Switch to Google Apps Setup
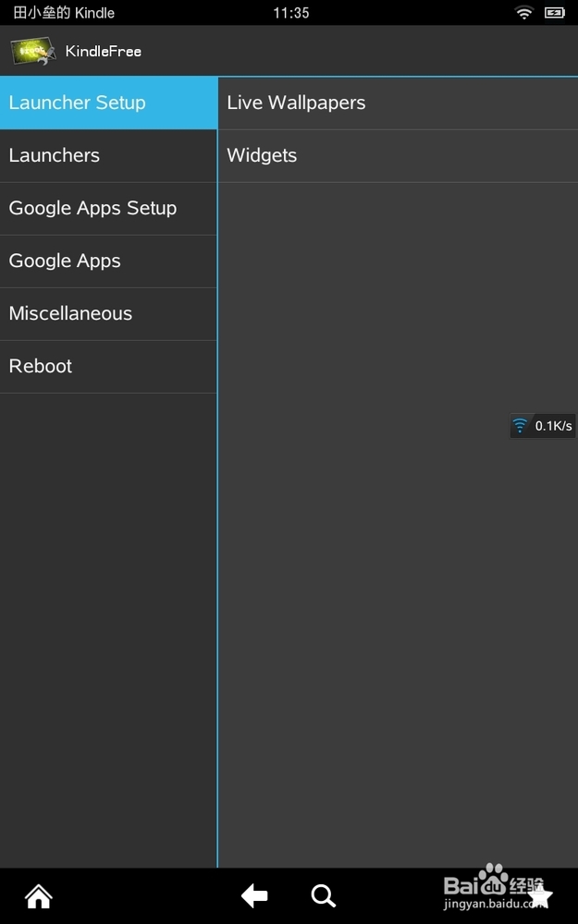This screenshot has height=924, width=578. [x=108, y=208]
